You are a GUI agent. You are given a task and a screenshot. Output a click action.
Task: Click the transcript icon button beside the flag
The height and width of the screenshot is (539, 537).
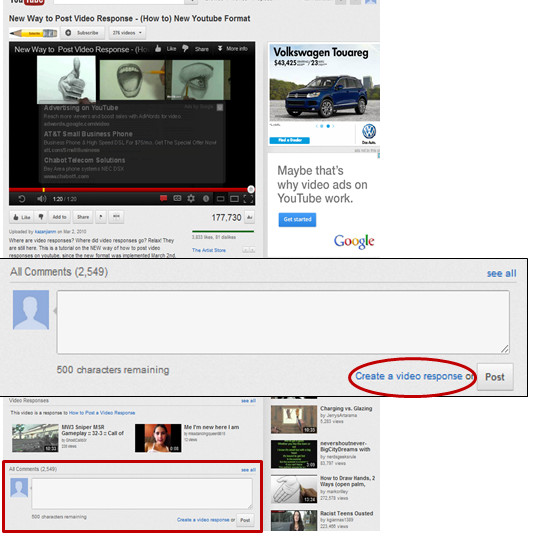(116, 217)
